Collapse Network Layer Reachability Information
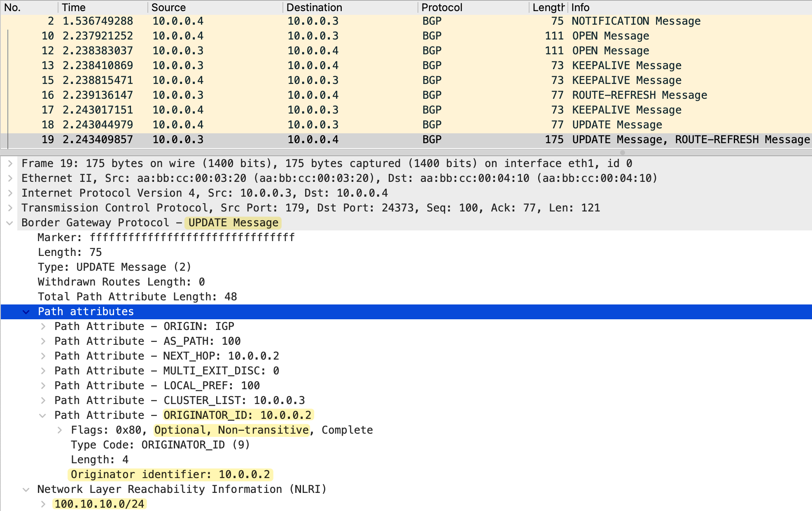 [x=26, y=489]
